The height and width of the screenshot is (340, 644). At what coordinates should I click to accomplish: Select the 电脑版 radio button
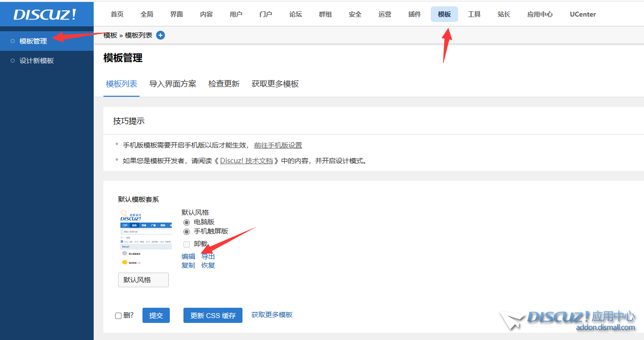point(186,222)
